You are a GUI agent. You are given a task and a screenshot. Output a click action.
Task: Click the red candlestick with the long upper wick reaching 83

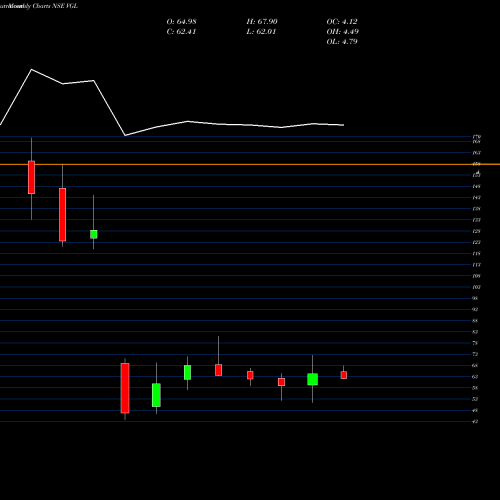tap(219, 370)
